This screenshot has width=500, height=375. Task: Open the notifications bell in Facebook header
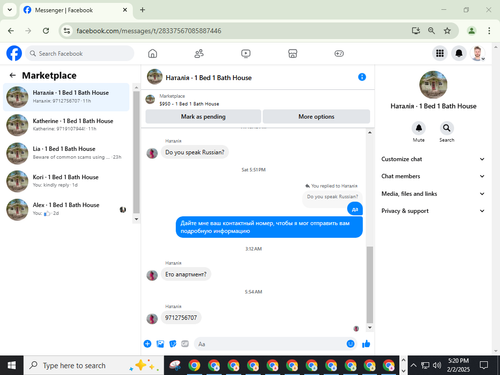(x=459, y=53)
